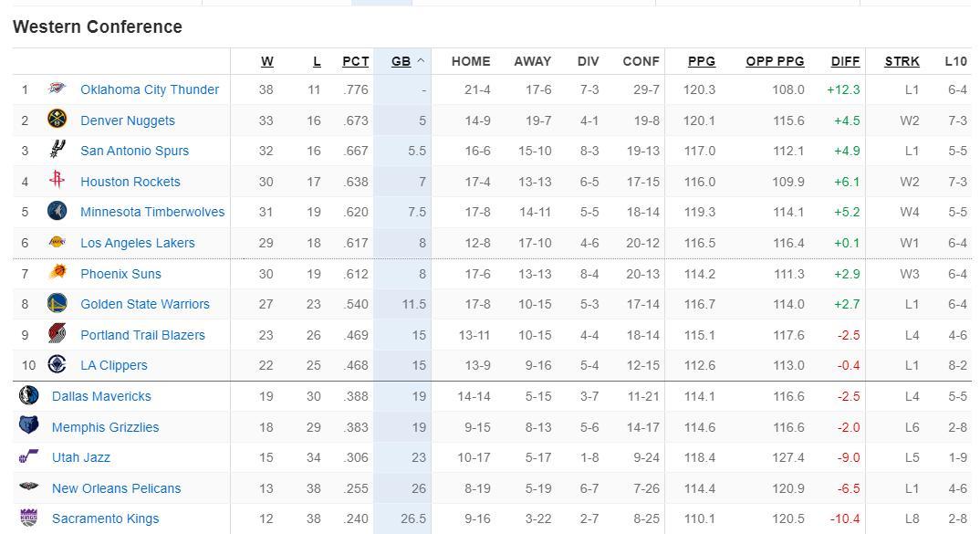Screen dimensions: 980x534
Task: Open the Phoenix Suns team page
Action: (120, 274)
